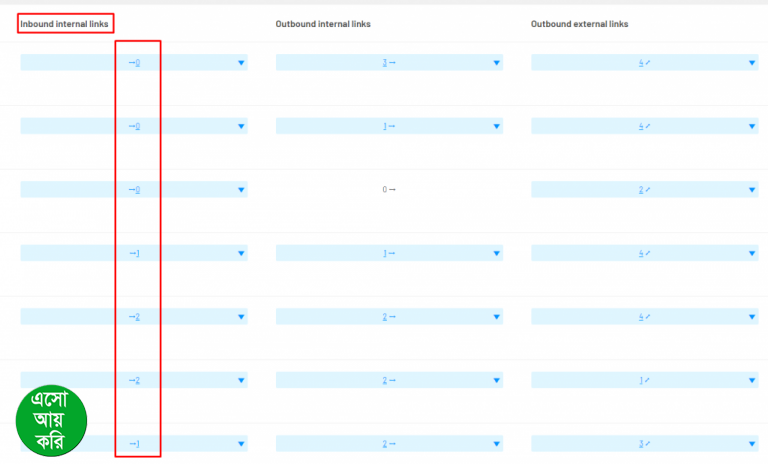Click second row outbound internal links count
Viewport: 768px width, 464px height.
384,127
